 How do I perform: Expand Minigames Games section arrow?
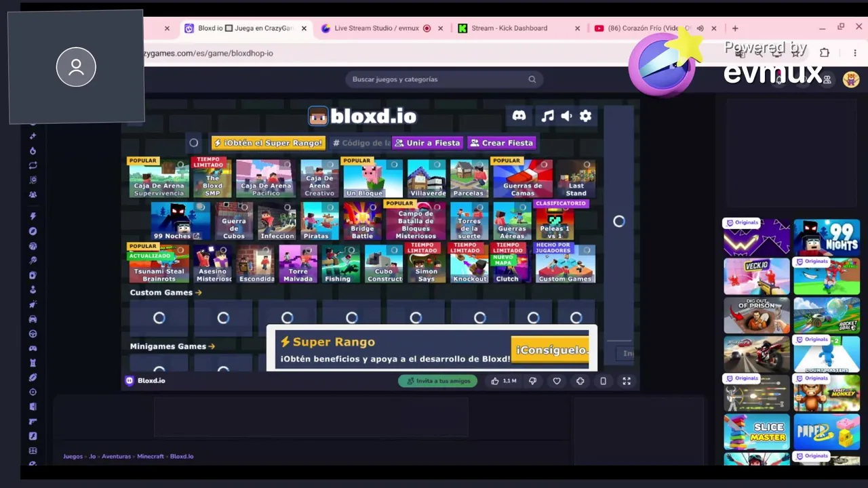point(212,346)
